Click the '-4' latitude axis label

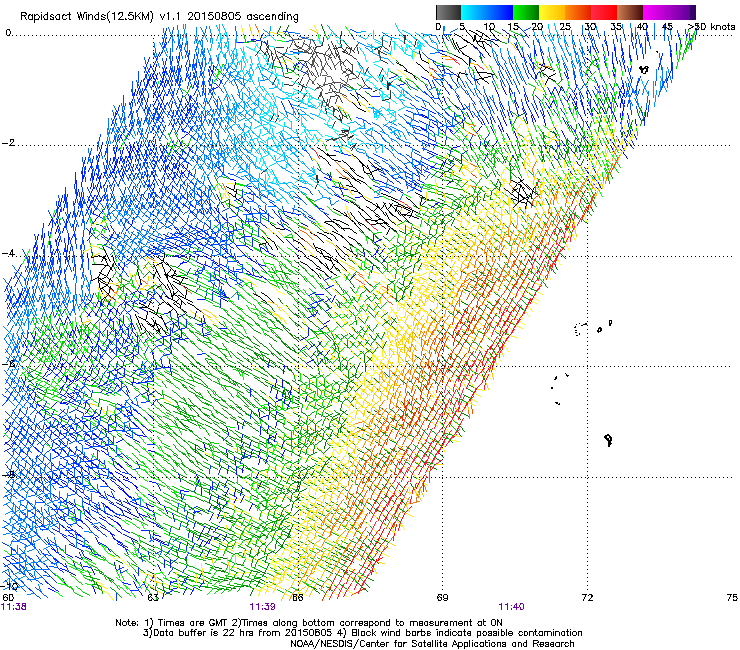click(x=8, y=253)
